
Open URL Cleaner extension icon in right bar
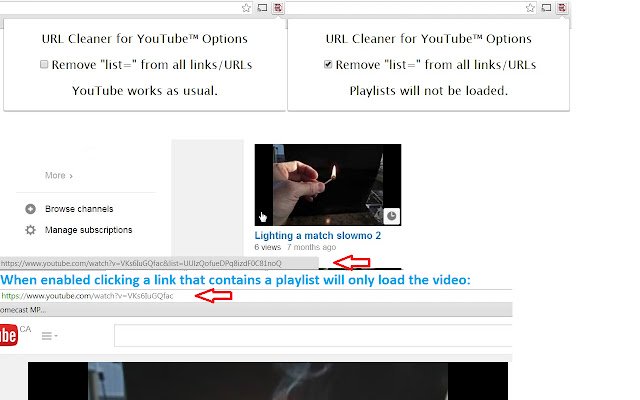562,7
